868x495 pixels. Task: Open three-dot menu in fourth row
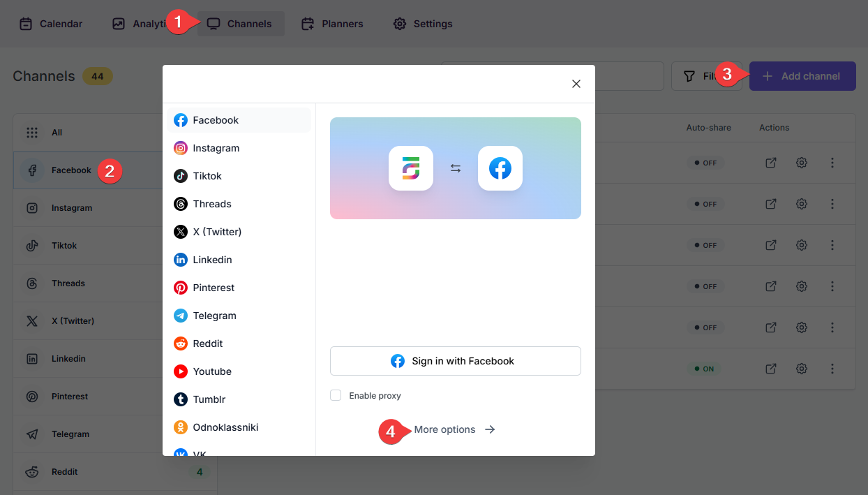tap(832, 286)
